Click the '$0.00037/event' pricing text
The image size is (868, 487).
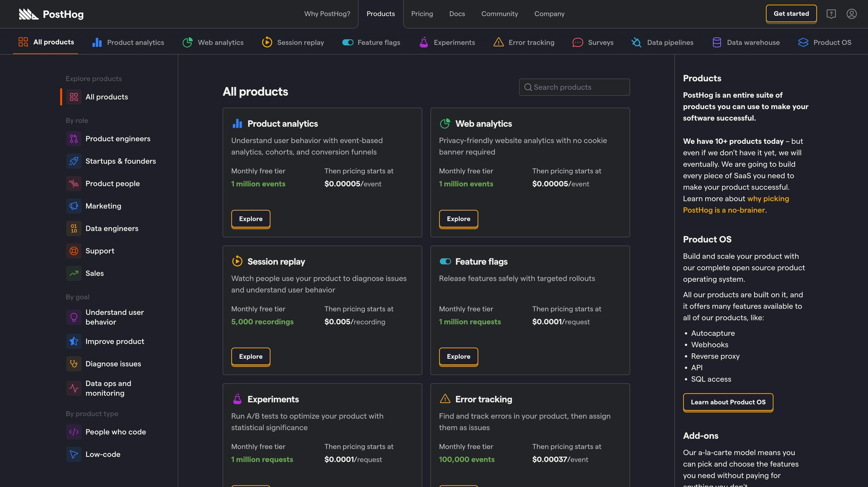coord(560,460)
